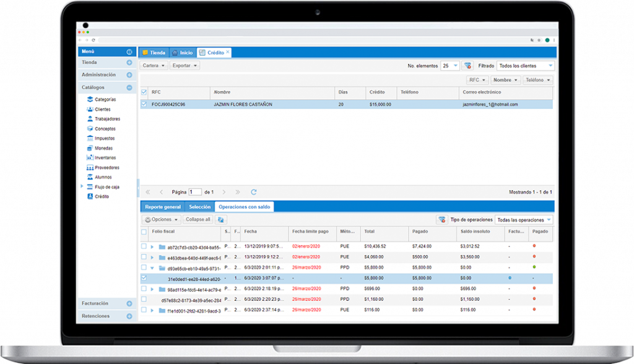Uncheck the FOCJ900425C96 client row checkbox
Viewport: 634px width, 364px height.
pos(144,105)
